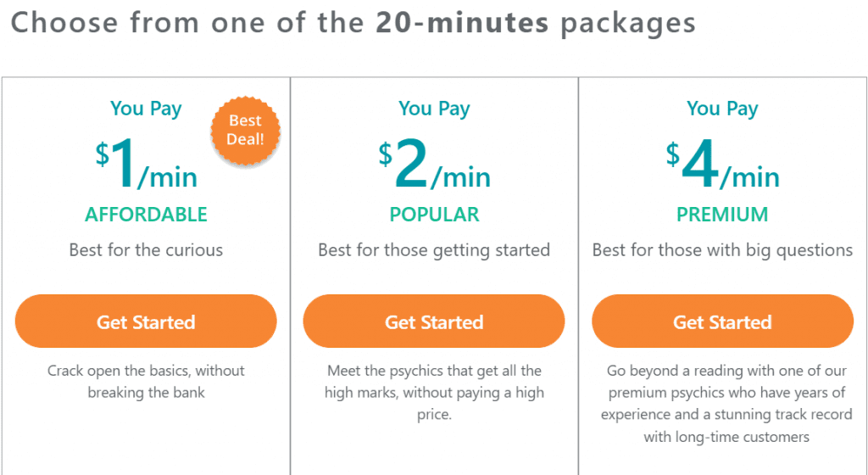Screen dimensions: 868x475
Task: Select the $1/min price text
Action: (x=146, y=164)
